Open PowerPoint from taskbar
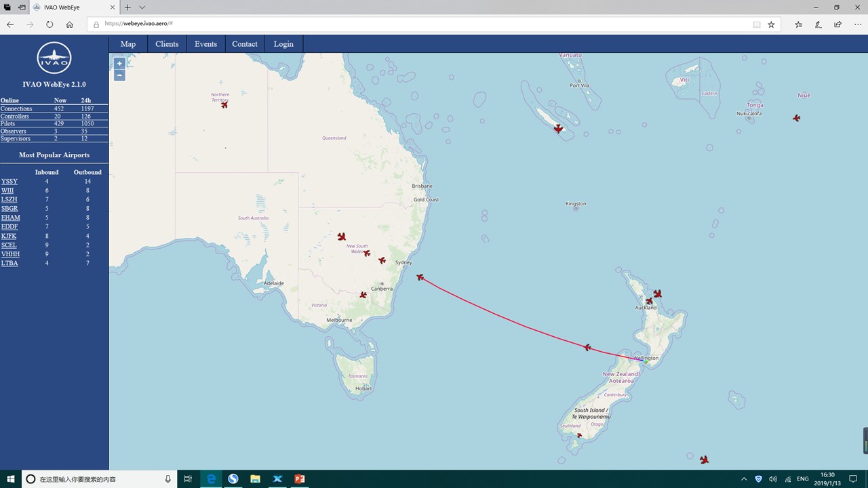Screen dimensions: 868x488 click(300, 479)
